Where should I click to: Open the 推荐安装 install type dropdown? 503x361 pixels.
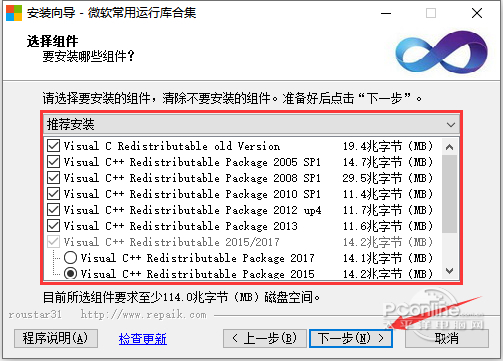coord(251,124)
